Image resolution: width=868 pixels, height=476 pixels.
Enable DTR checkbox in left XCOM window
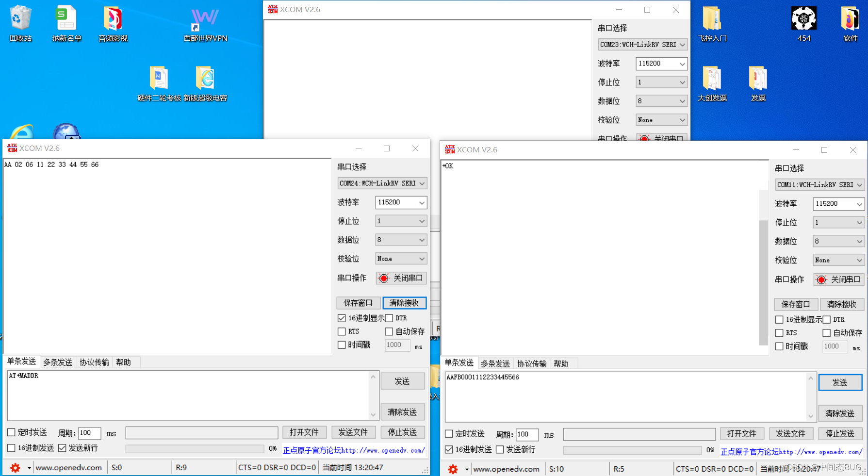(x=389, y=318)
